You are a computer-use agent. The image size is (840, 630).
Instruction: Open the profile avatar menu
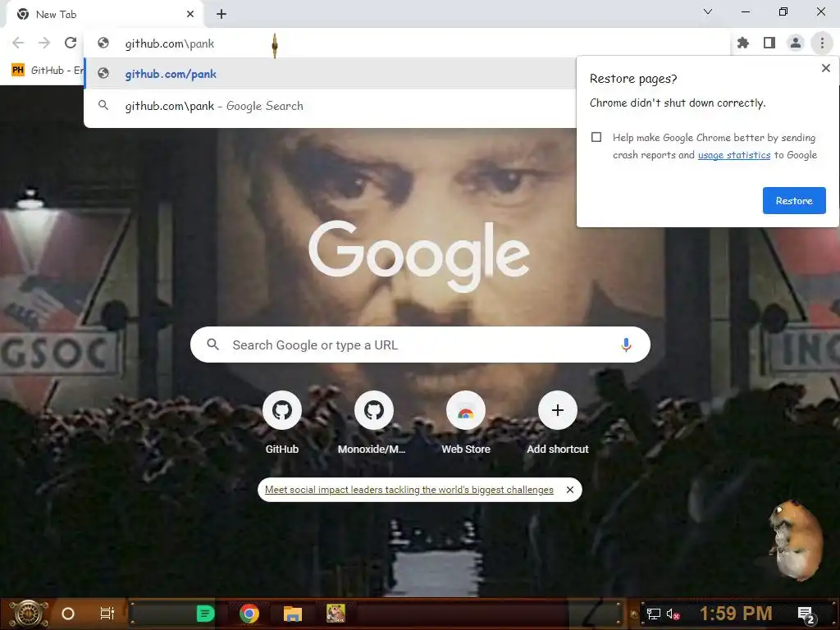click(796, 43)
